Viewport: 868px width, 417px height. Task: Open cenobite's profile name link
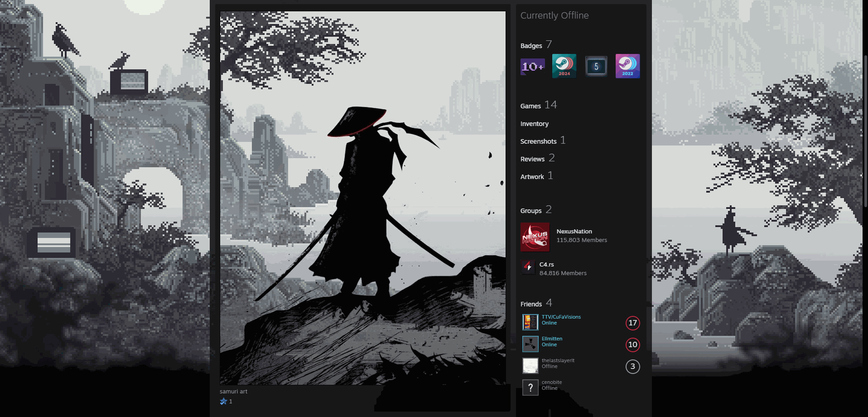click(552, 382)
